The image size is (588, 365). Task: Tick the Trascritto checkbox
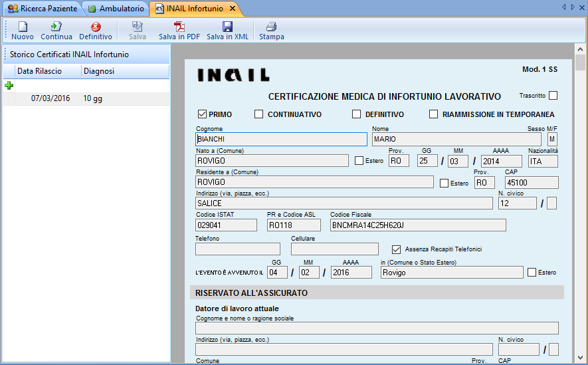point(553,96)
